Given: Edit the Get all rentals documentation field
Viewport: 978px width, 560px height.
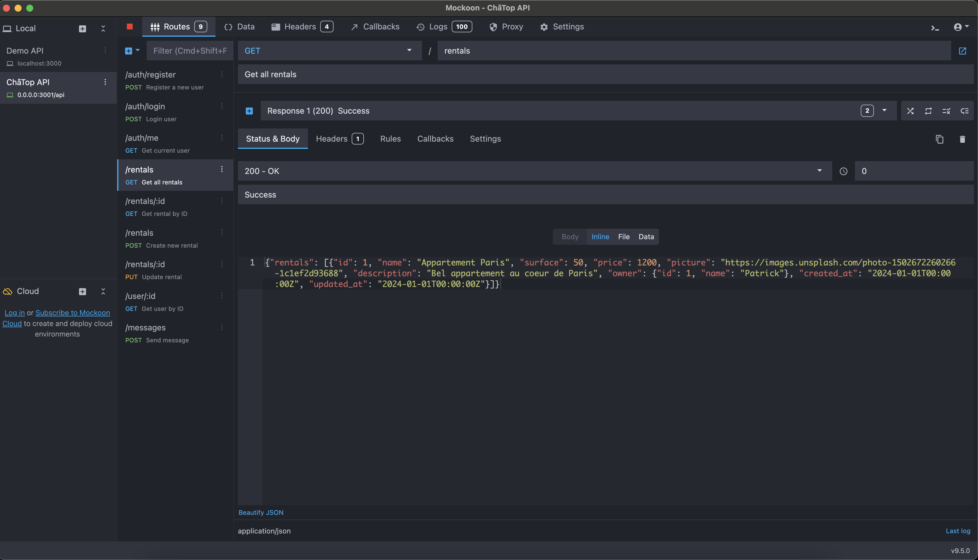Looking at the screenshot, I should pos(605,74).
